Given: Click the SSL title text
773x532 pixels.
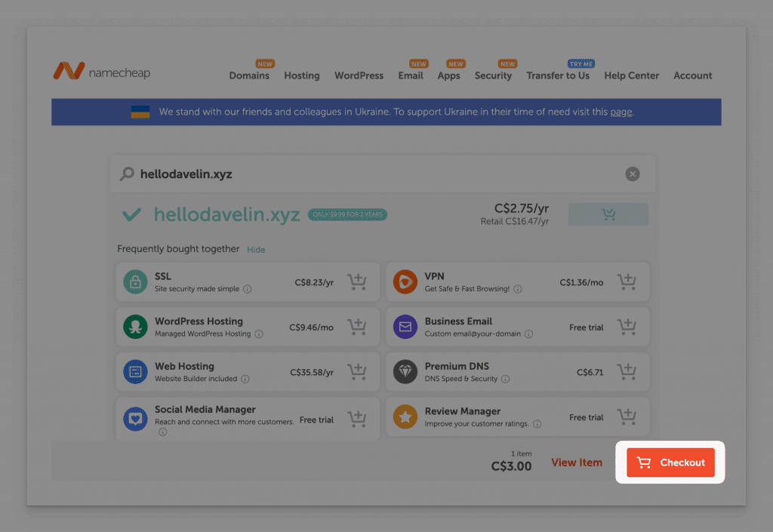Looking at the screenshot, I should pyautogui.click(x=163, y=276).
